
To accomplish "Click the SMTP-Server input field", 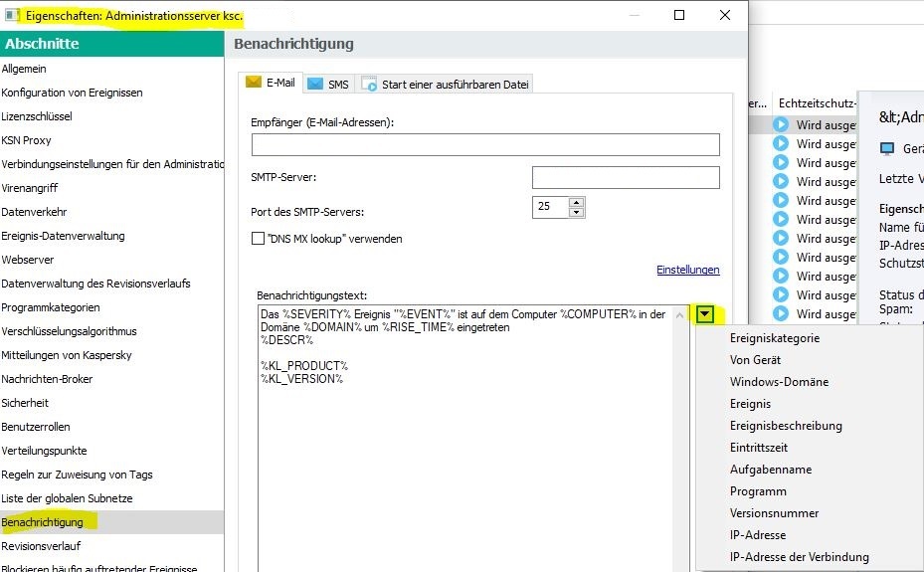I will pyautogui.click(x=625, y=178).
